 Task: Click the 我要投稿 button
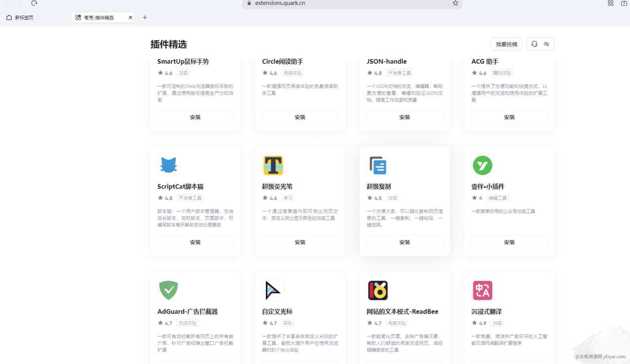click(507, 44)
